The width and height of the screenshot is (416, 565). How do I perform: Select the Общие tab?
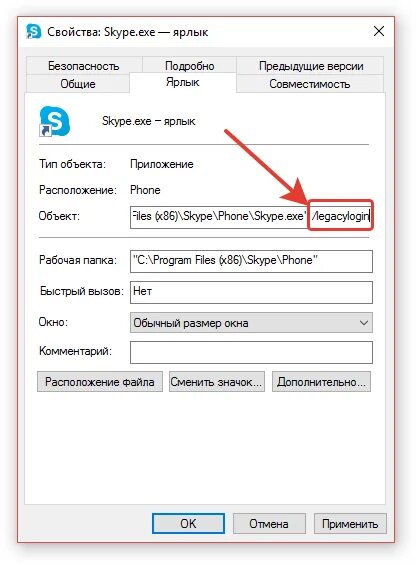[78, 84]
